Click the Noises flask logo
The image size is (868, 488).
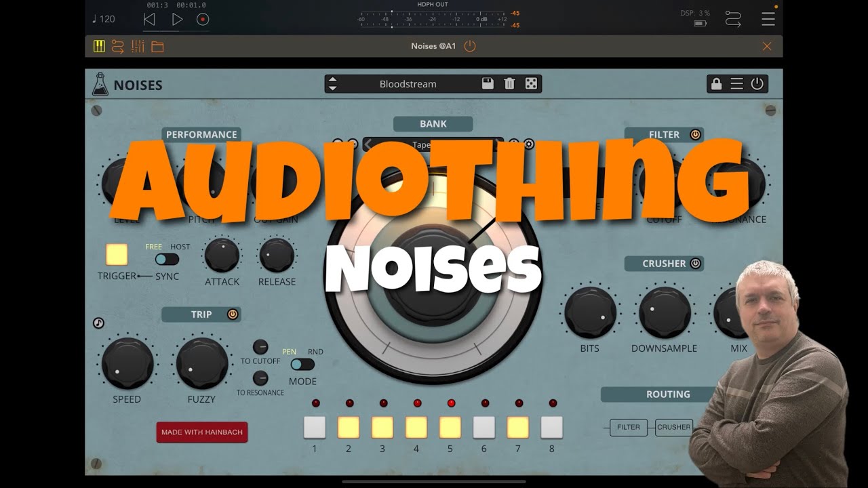tap(100, 84)
